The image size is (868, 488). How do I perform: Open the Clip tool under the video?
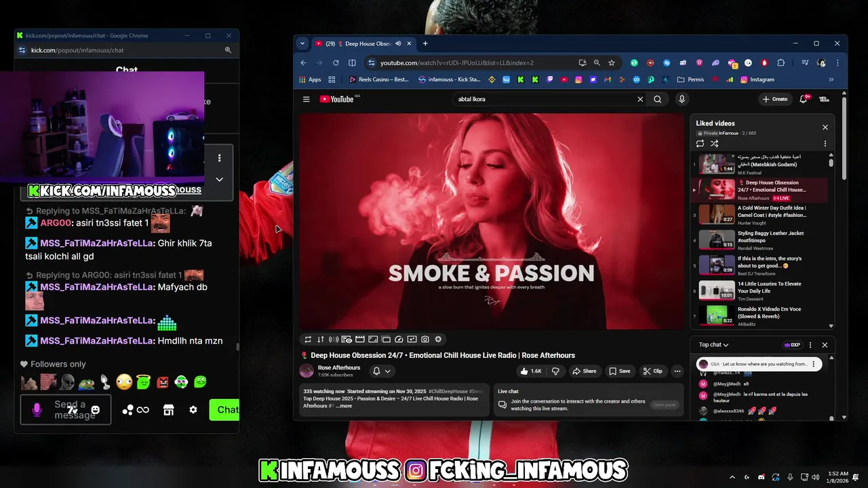click(x=653, y=371)
